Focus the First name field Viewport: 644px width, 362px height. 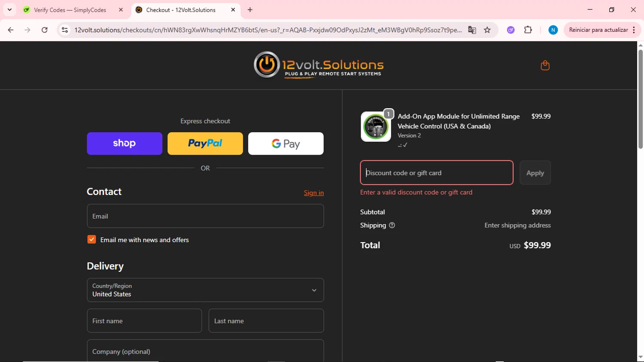tap(144, 321)
